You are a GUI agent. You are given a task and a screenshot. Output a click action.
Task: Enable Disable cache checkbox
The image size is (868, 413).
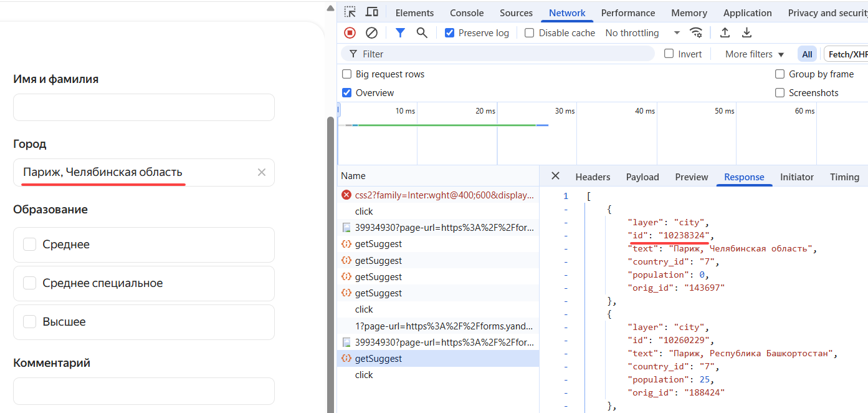coord(530,33)
